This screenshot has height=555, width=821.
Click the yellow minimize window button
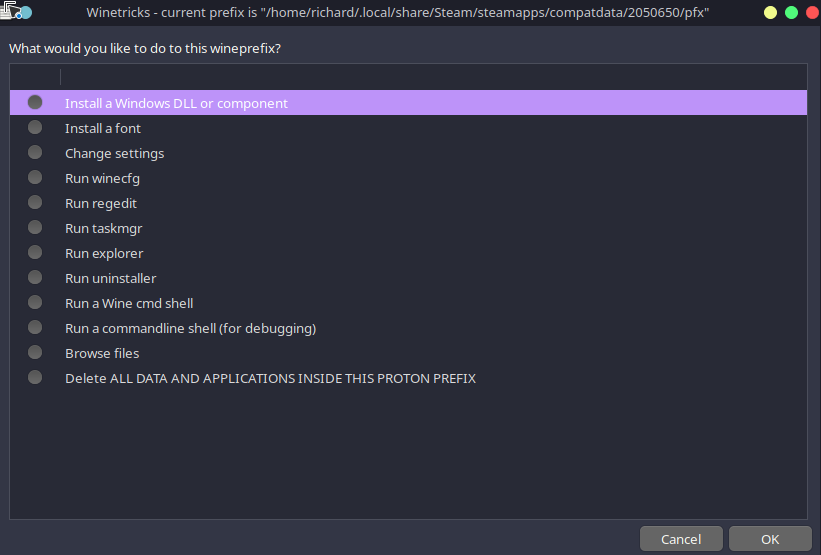(770, 12)
